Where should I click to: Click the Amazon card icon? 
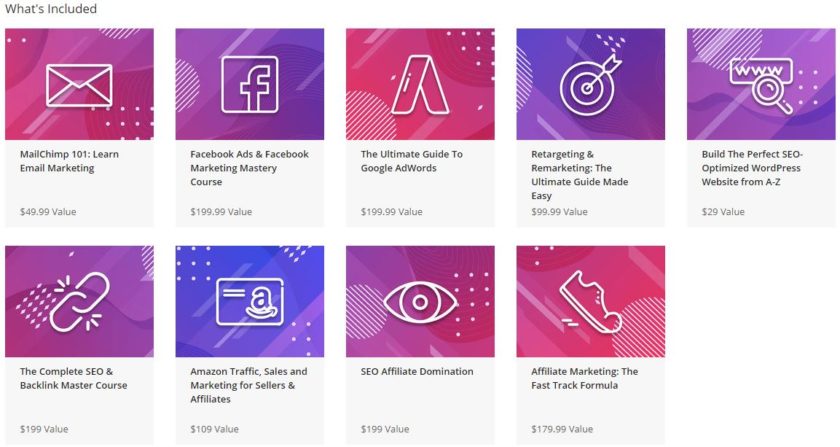coord(250,302)
